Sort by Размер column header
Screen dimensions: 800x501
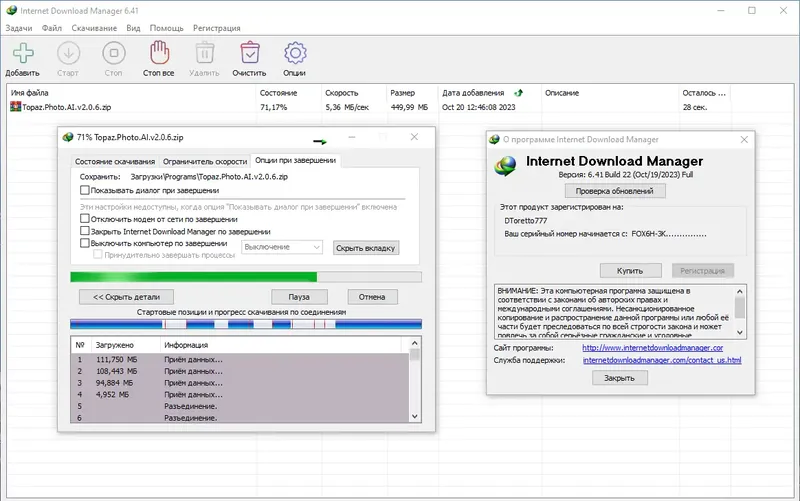[x=412, y=93]
